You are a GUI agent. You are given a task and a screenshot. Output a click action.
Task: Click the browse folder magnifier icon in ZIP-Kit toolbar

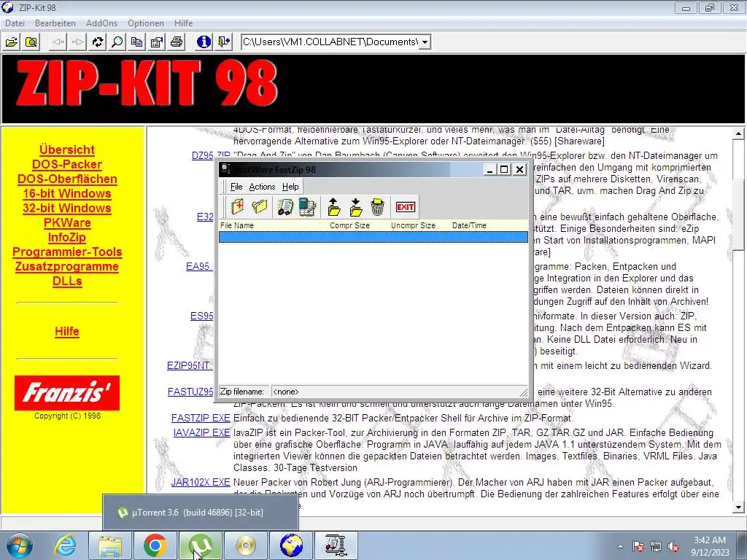pos(31,42)
